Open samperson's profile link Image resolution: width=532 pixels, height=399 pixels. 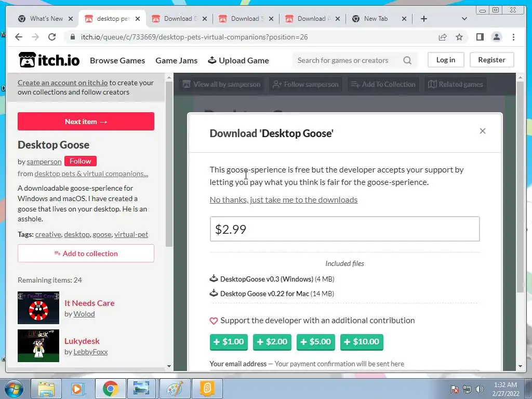[44, 162]
